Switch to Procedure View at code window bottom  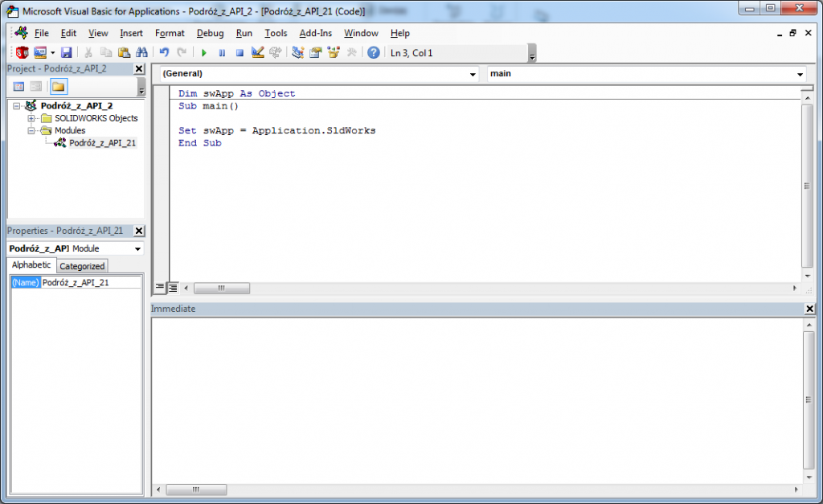[160, 288]
